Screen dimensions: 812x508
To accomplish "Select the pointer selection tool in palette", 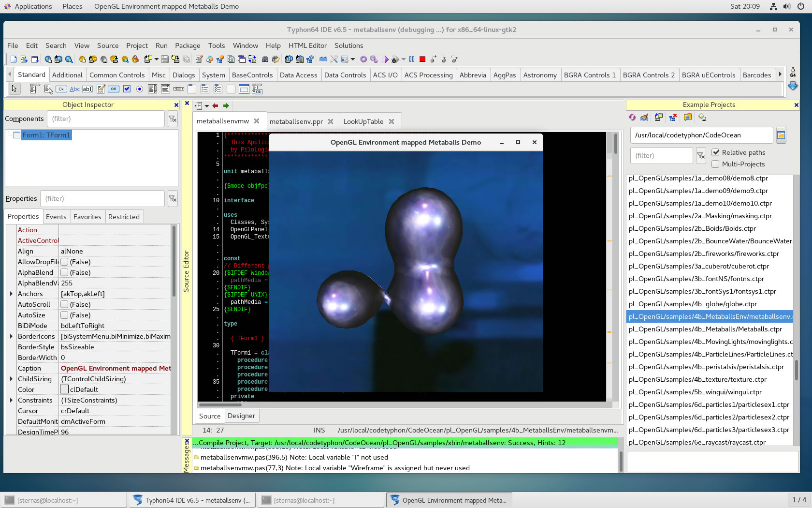I will pyautogui.click(x=14, y=89).
